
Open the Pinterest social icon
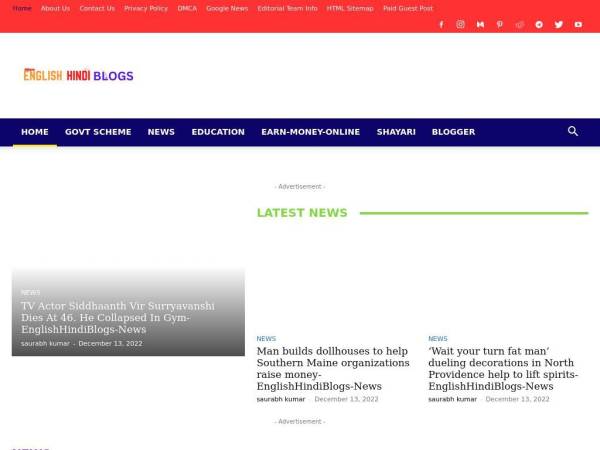click(500, 24)
